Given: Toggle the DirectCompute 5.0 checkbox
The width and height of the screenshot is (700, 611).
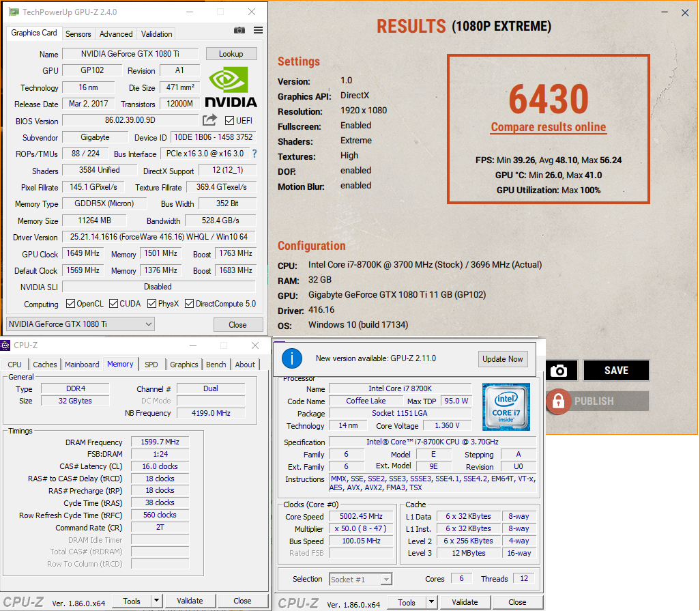Looking at the screenshot, I should 189,304.
